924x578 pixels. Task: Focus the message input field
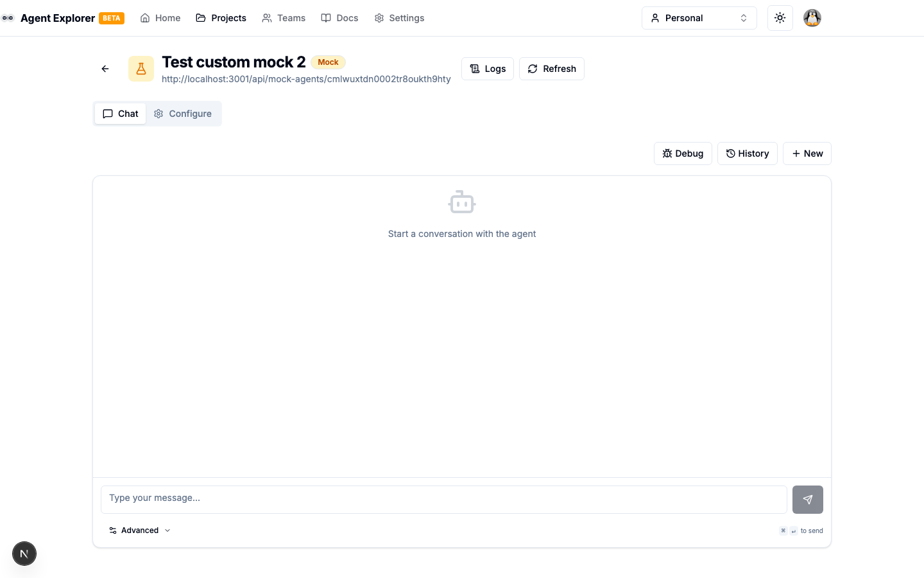point(443,499)
